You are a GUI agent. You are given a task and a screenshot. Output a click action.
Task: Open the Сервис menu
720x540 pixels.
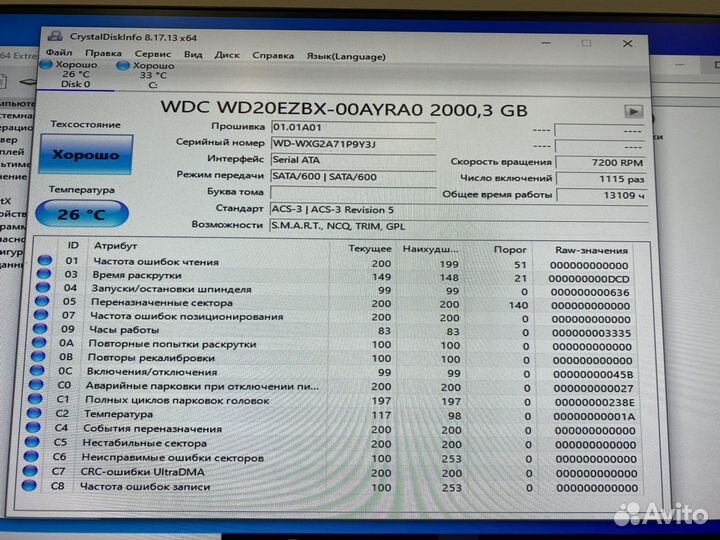152,54
